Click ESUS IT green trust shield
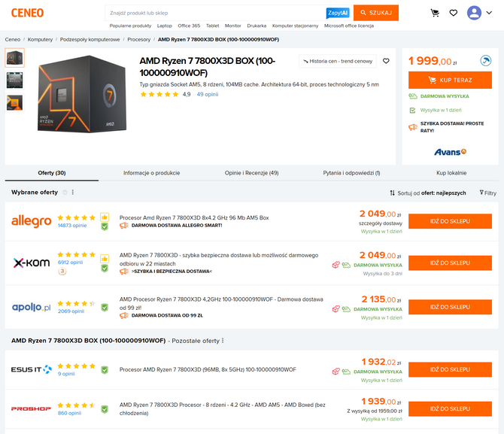 point(105,370)
